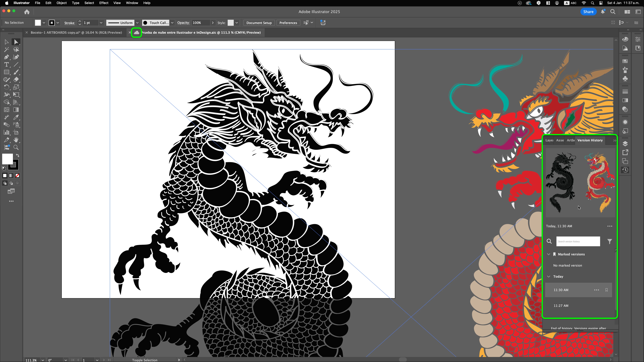This screenshot has width=644, height=362.
Task: Select the Type tool
Action: 7,65
